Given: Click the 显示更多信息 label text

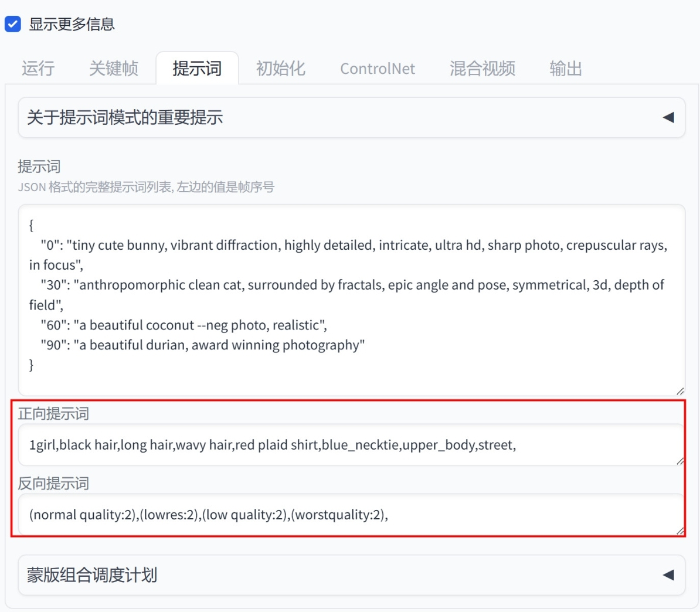Looking at the screenshot, I should click(x=72, y=24).
